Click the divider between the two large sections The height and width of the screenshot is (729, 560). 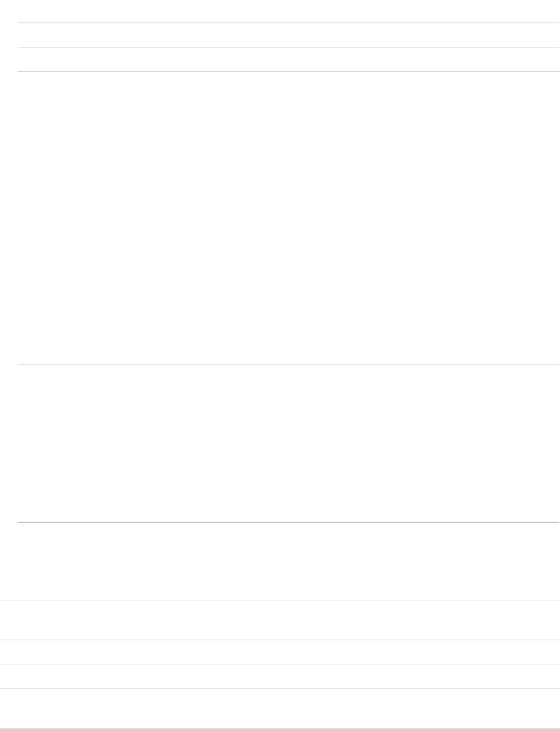[x=289, y=364]
